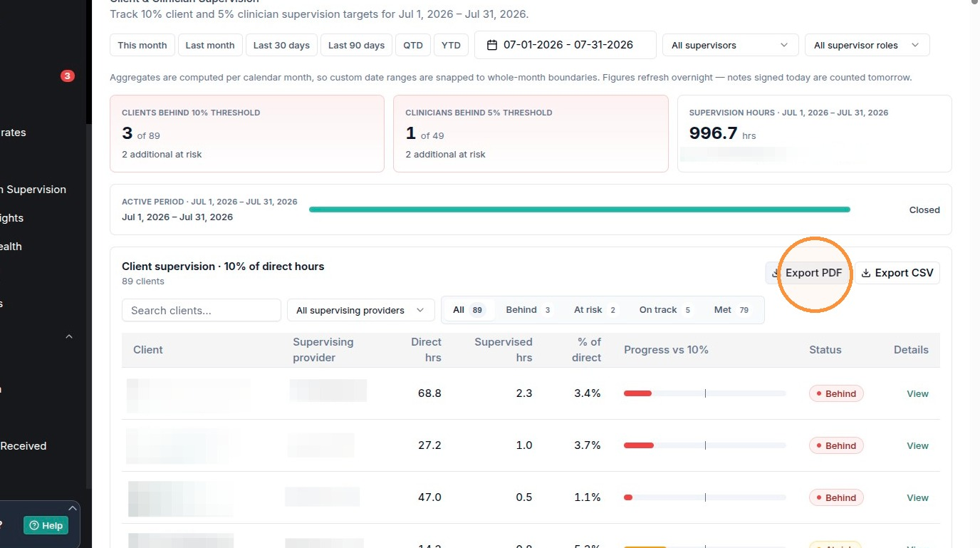Viewport: 980px width, 548px height.
Task: Click the active period green progress bar
Action: [580, 210]
